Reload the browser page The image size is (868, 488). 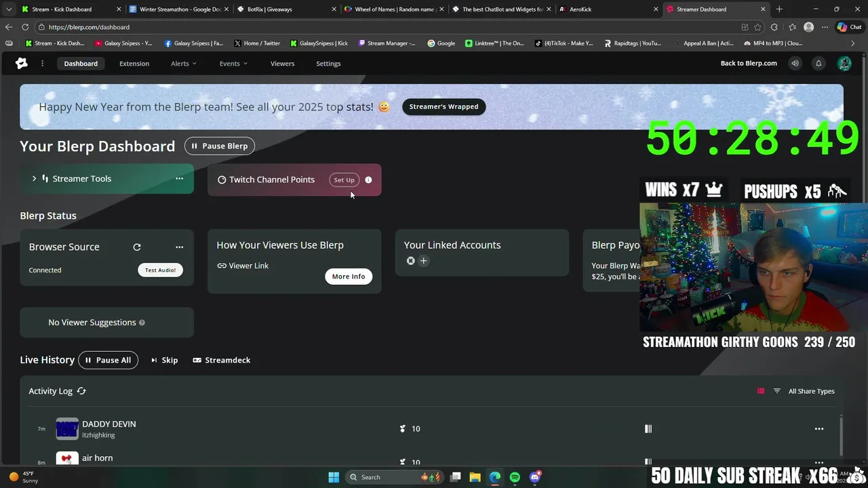[25, 27]
